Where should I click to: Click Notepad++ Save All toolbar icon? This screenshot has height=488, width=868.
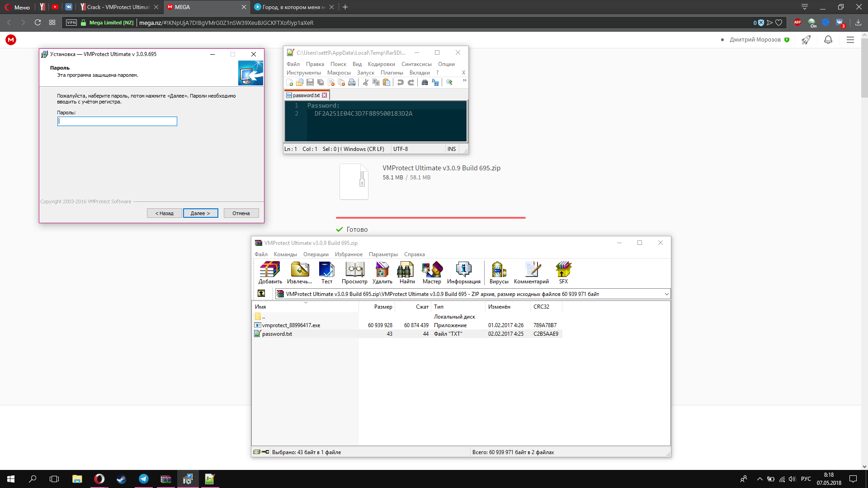click(x=321, y=82)
